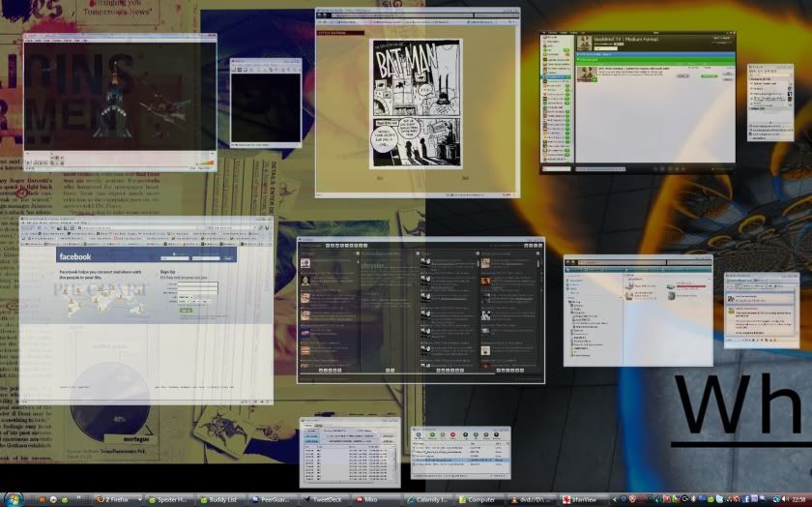The image size is (812, 507).
Task: Click the green toolbar icon in download window
Action: (x=432, y=435)
